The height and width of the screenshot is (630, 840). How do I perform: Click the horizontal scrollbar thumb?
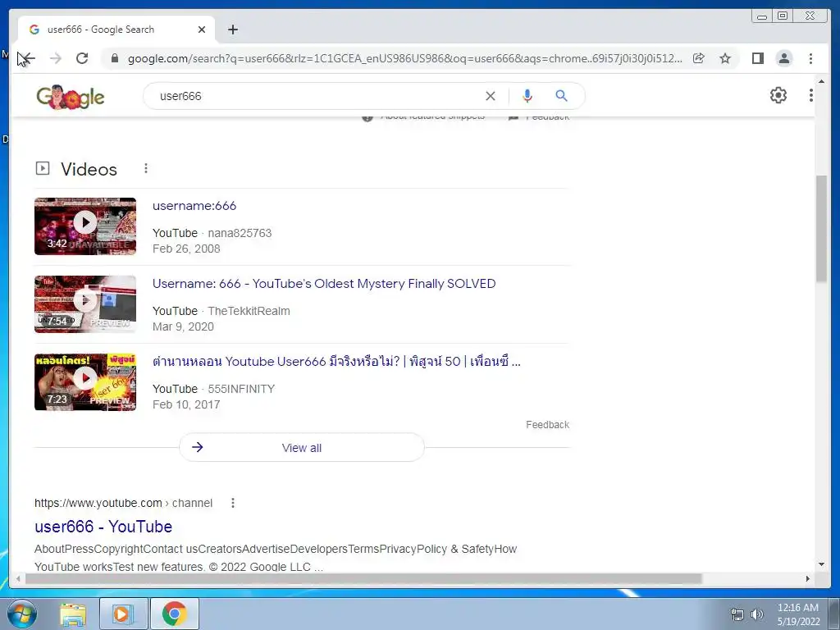tap(363, 578)
